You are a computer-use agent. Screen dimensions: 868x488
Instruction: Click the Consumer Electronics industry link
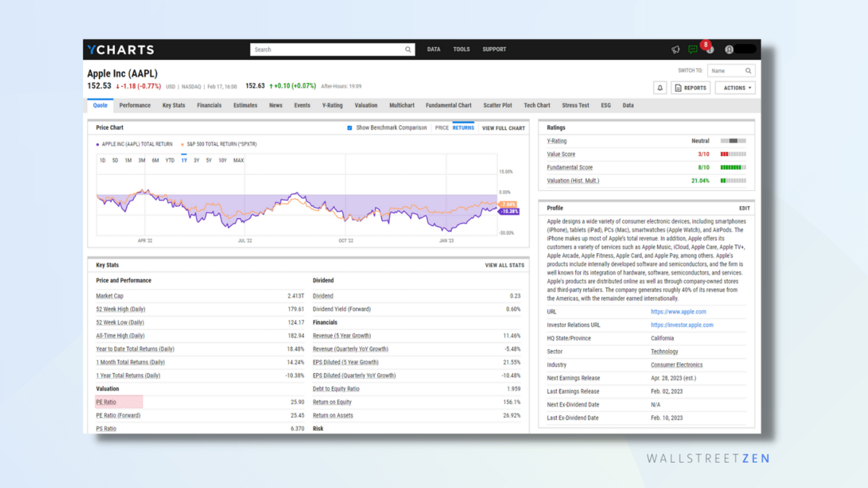[x=676, y=365]
